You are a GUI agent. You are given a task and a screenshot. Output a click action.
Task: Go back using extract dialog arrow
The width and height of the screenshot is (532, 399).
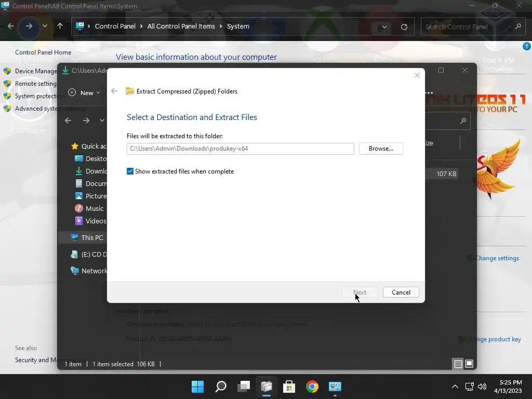click(114, 91)
